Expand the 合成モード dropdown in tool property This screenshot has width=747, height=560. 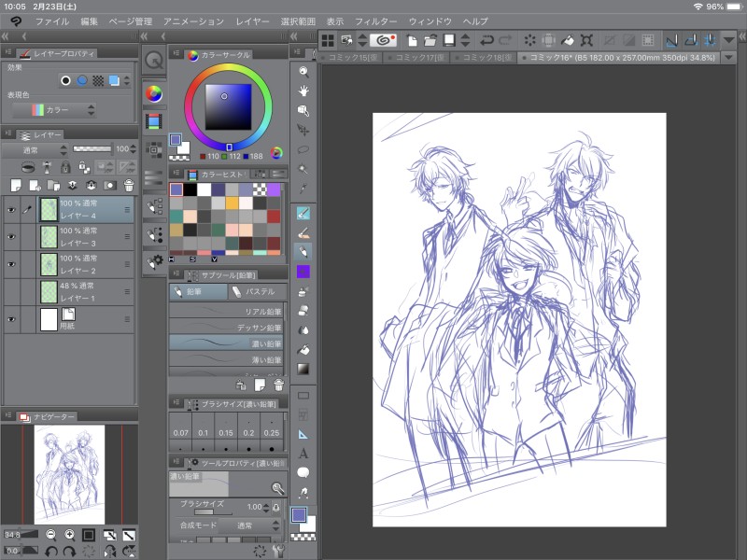[x=243, y=525]
